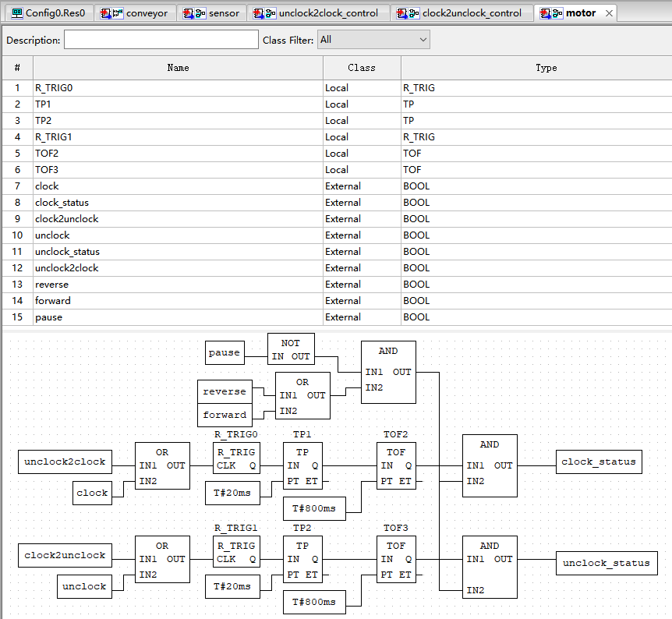This screenshot has height=619, width=672.
Task: Select the R_TRIG1 variable name cell
Action: (x=178, y=136)
